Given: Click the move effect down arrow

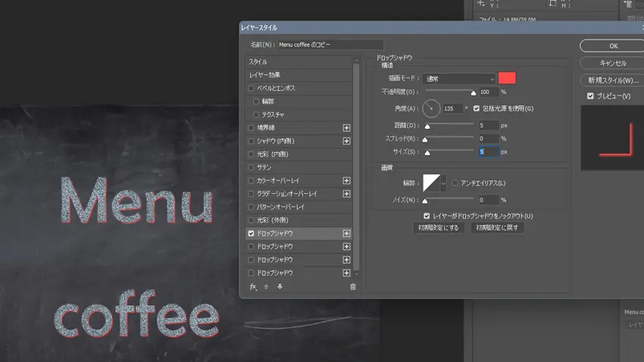Looking at the screenshot, I should (x=280, y=287).
